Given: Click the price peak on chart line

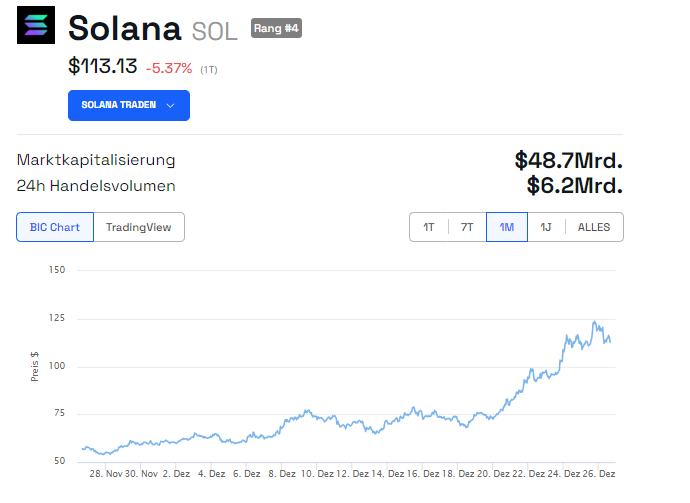Looking at the screenshot, I should [595, 322].
